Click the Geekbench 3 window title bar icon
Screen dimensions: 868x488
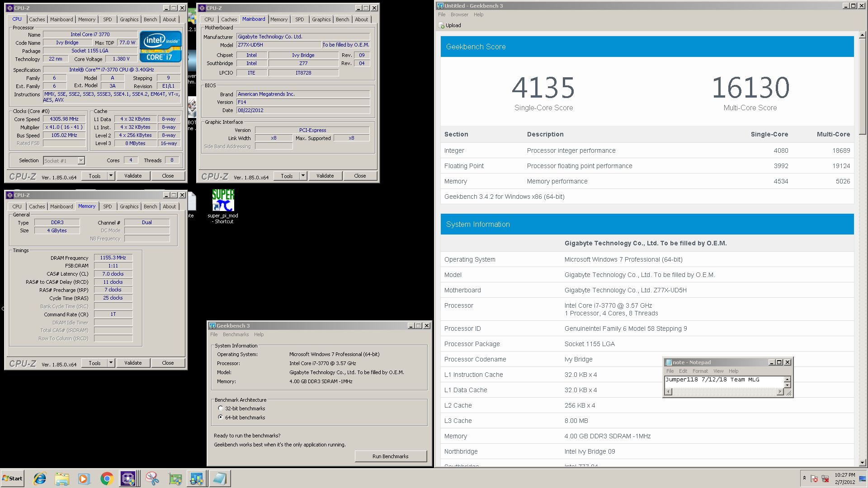tap(212, 326)
